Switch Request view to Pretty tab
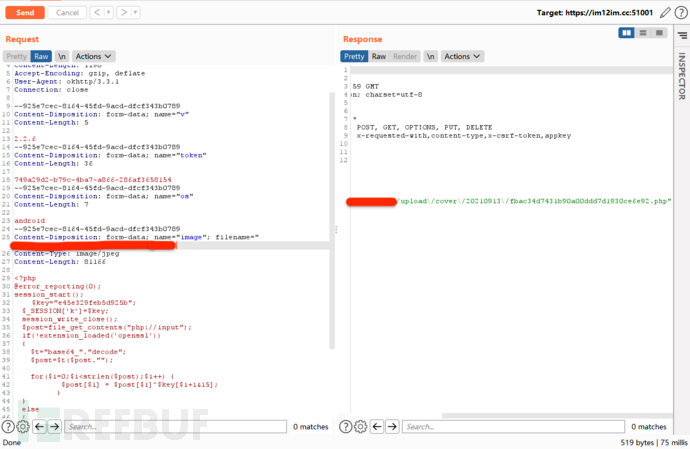Viewport: 690px width, 449px height. [x=17, y=56]
